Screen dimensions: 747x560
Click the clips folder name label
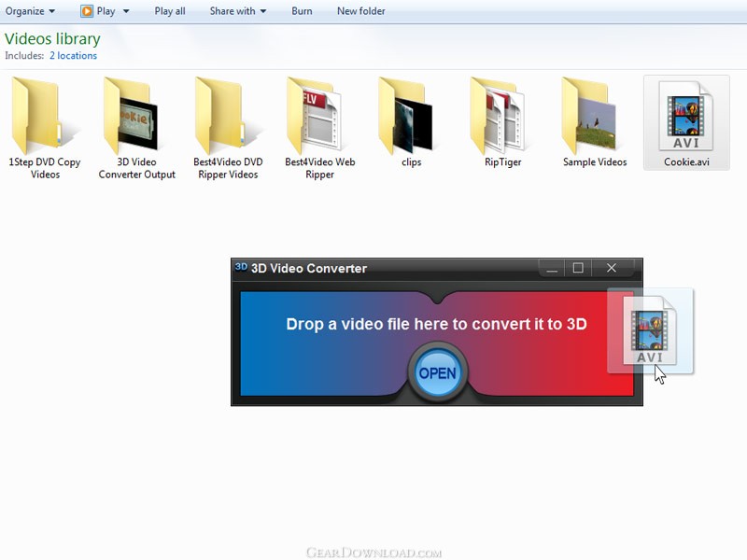[x=411, y=161]
